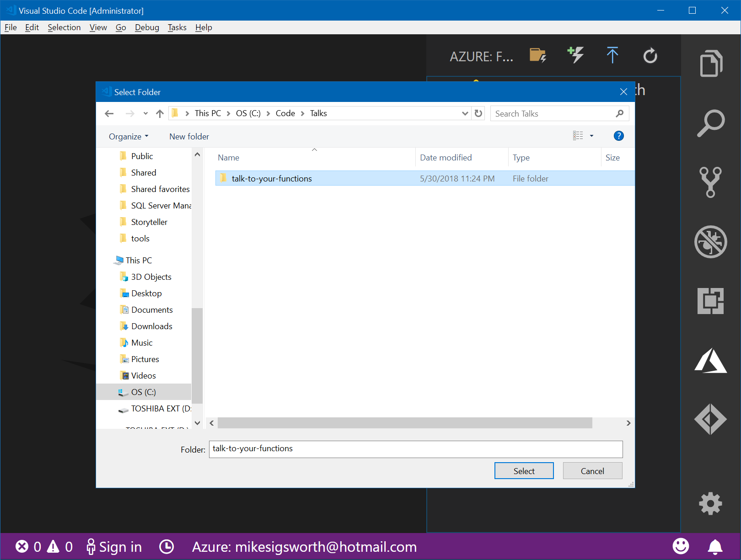
Task: Open the Source Control view icon
Action: click(710, 182)
